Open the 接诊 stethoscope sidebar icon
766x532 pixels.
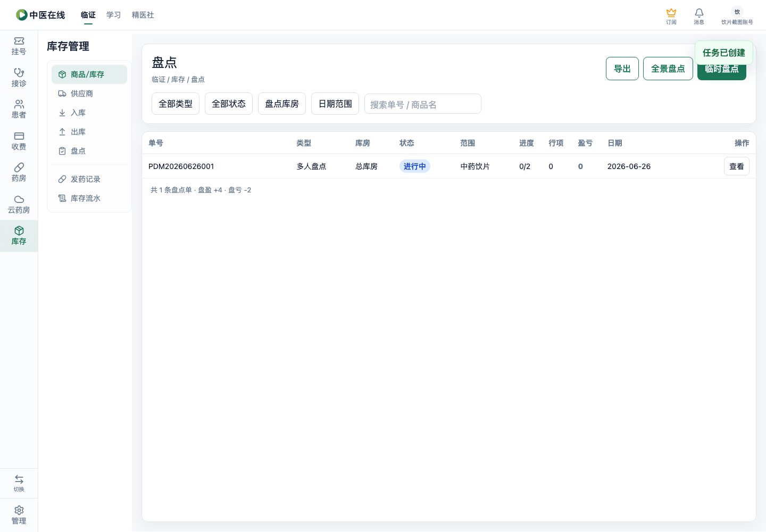pyautogui.click(x=19, y=72)
